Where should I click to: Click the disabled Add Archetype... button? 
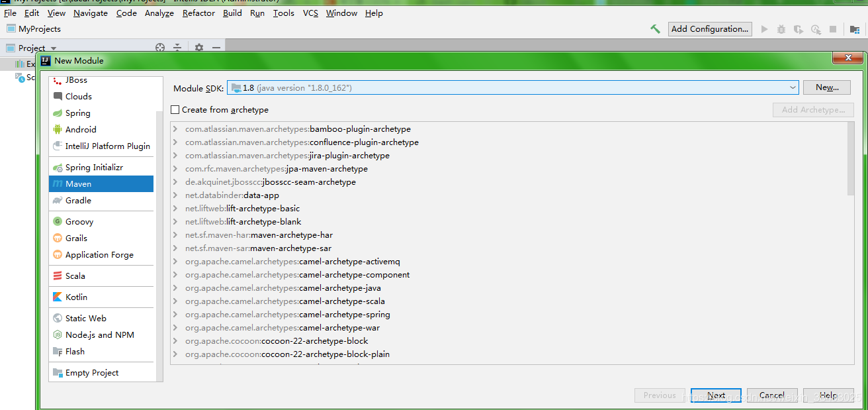coord(813,110)
